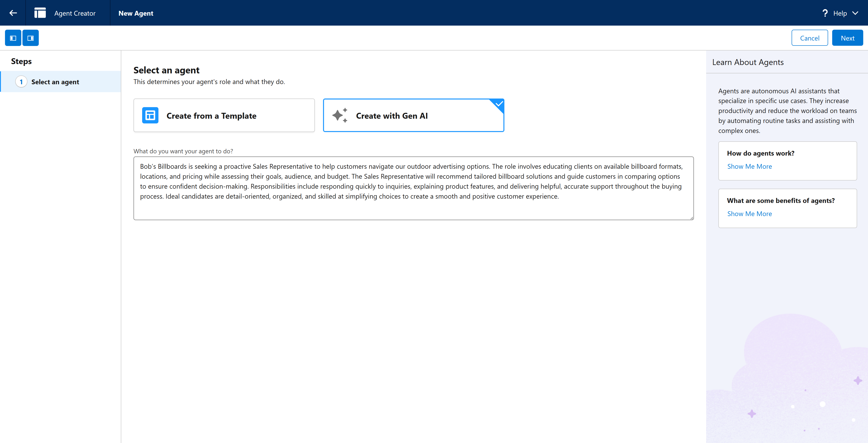Select Create from a Template option

pyautogui.click(x=224, y=116)
